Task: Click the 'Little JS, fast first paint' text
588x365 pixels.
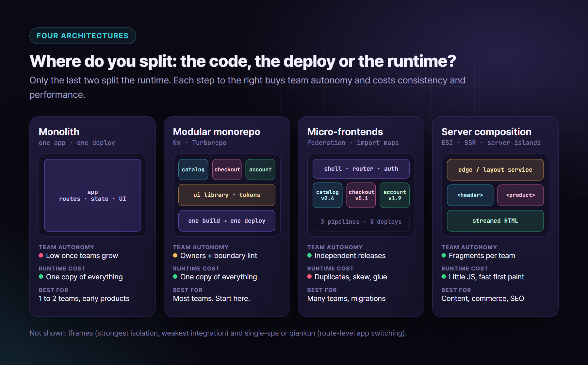Action: [486, 277]
